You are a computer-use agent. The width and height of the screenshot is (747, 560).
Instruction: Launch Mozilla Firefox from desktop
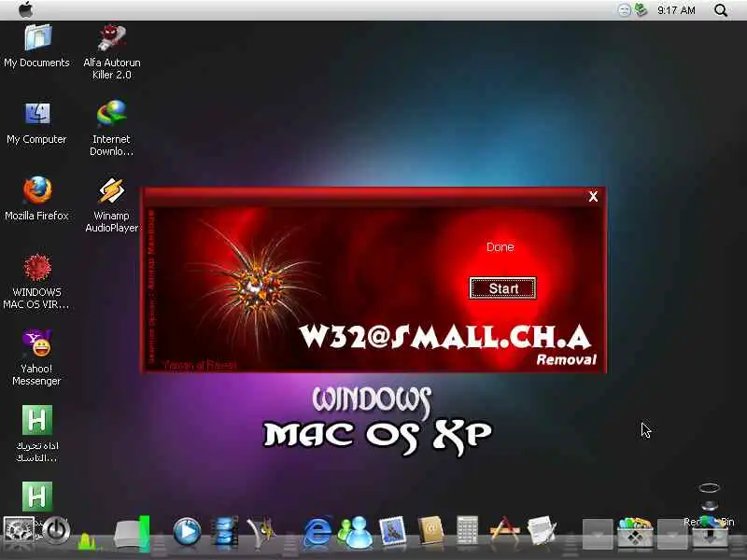(x=36, y=199)
